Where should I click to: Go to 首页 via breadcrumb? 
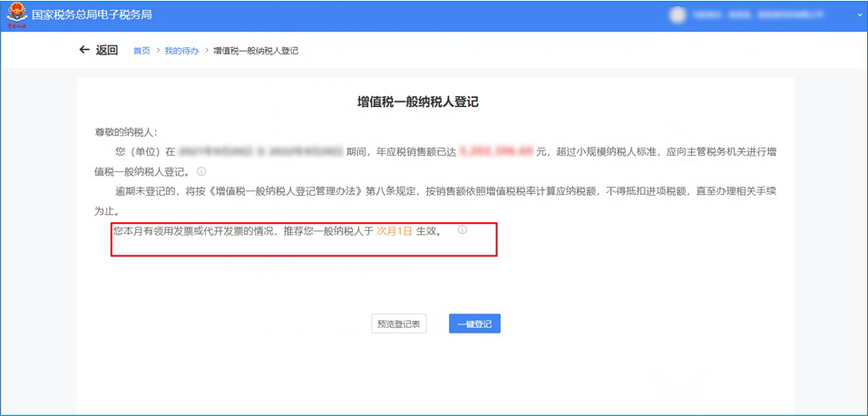(x=141, y=51)
